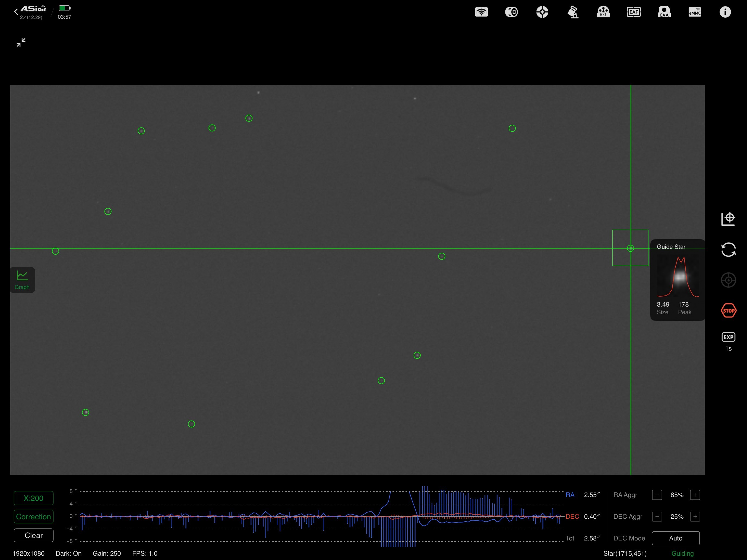Click the FPS: 1.0 status text
This screenshot has height=560, width=747.
pyautogui.click(x=145, y=553)
